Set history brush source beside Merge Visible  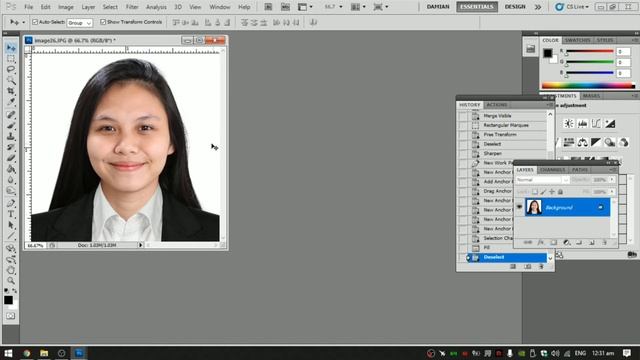[463, 116]
